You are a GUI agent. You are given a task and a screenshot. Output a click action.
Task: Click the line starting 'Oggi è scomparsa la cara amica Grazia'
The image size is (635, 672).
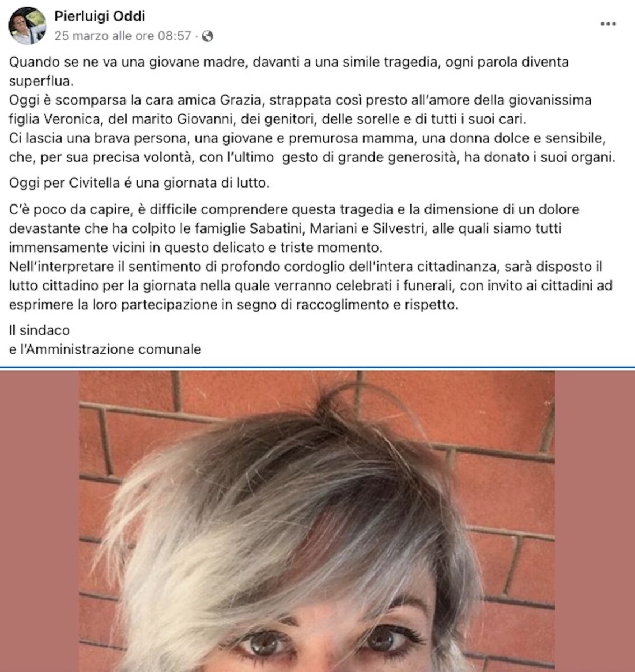tap(293, 100)
